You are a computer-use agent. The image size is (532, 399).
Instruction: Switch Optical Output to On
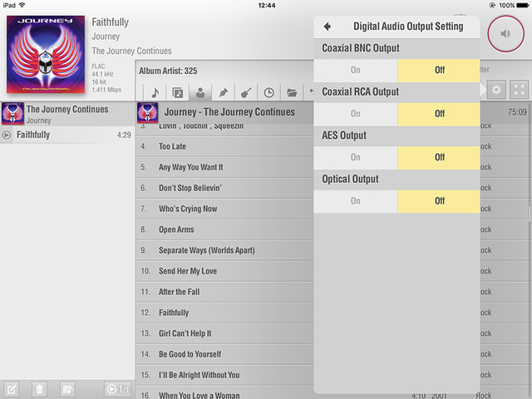point(356,200)
